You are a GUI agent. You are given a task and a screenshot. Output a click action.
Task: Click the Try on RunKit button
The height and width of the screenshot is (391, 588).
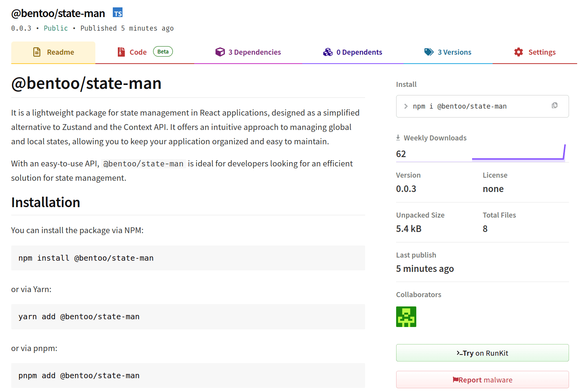click(x=482, y=353)
